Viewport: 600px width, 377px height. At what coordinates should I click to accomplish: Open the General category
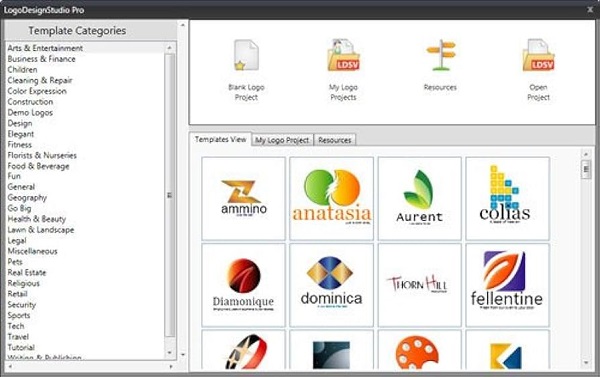pos(21,187)
